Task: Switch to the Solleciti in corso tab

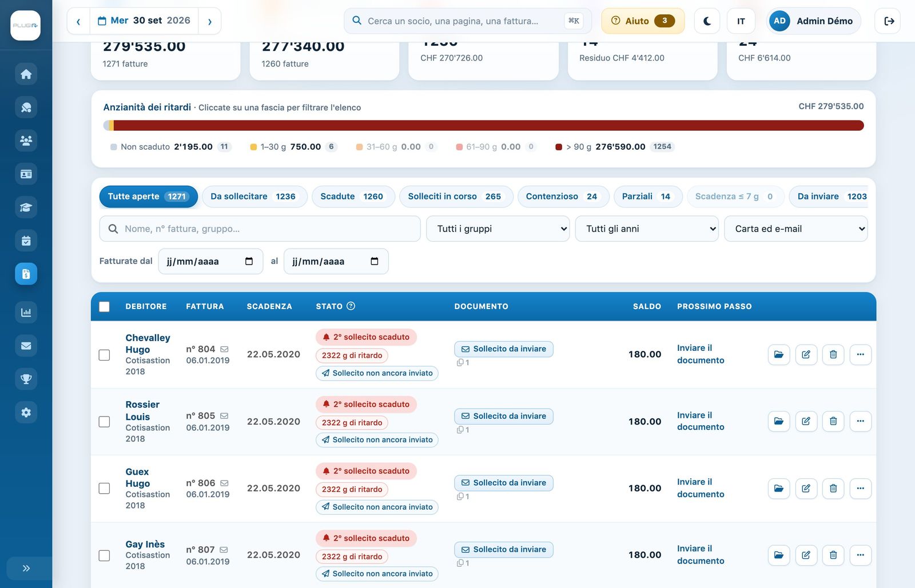Action: tap(456, 197)
